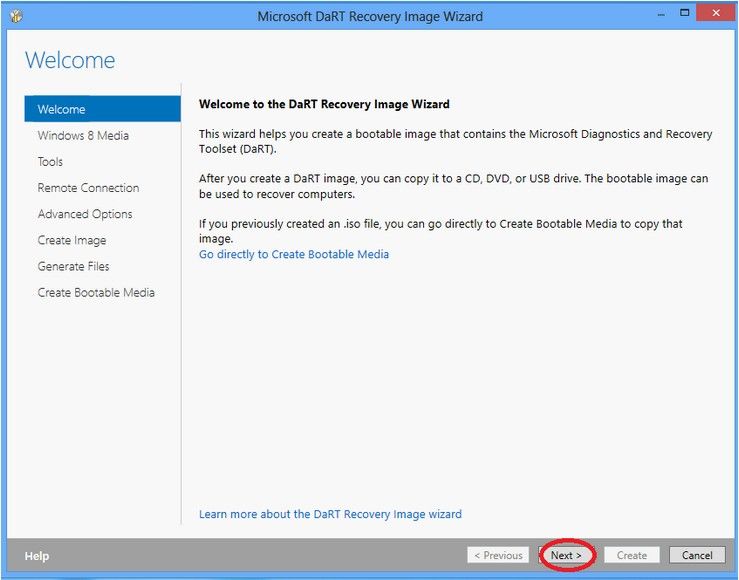Image resolution: width=739 pixels, height=580 pixels.
Task: Click the Create button
Action: [x=632, y=555]
